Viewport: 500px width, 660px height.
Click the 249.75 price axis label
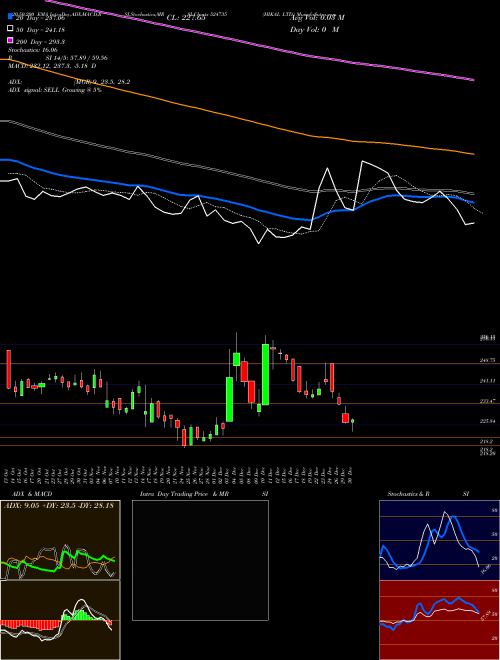coord(487,360)
